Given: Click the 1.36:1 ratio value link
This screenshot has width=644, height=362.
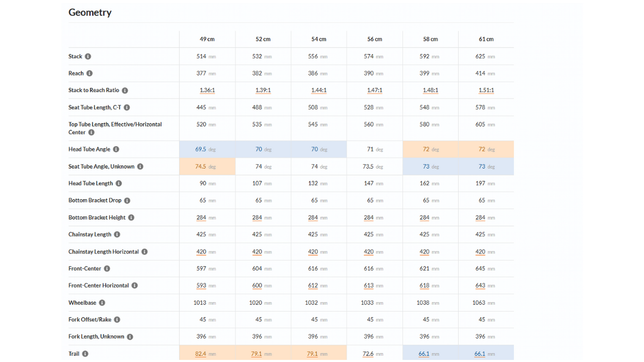Looking at the screenshot, I should (207, 90).
